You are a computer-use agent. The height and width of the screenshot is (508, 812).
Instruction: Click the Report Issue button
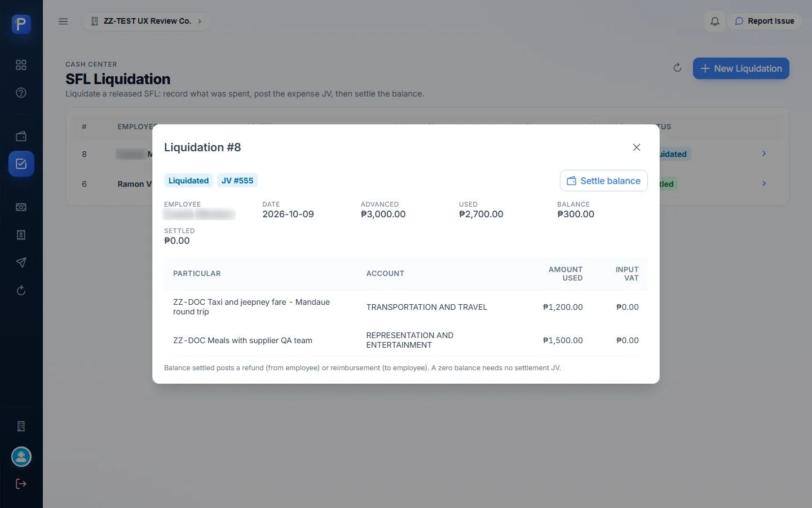[765, 21]
